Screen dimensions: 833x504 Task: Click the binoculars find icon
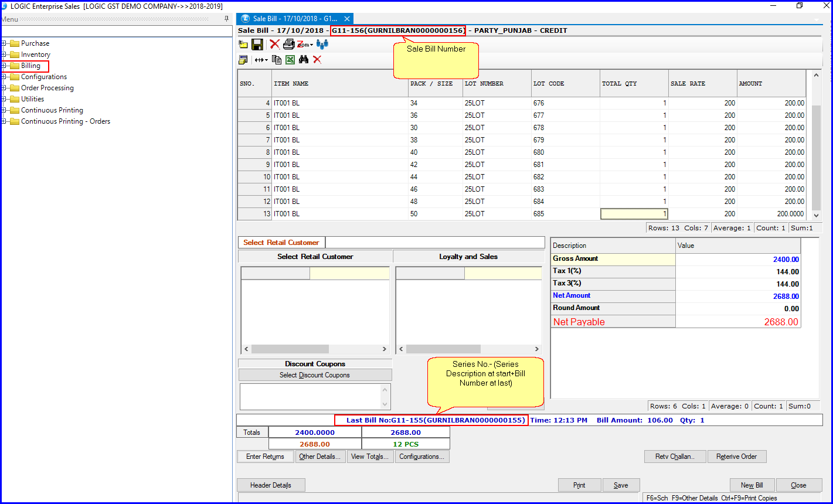tap(304, 60)
